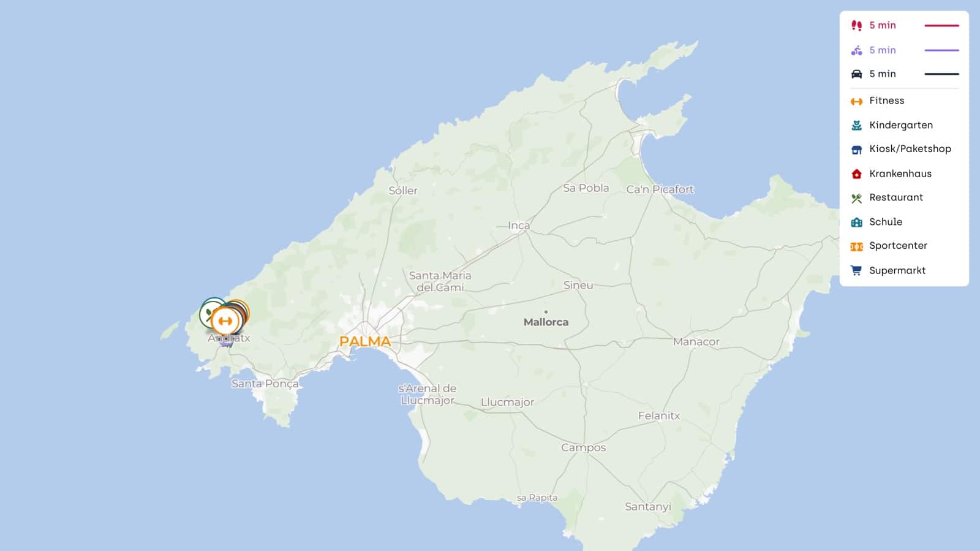Click the Sóller town label on map
This screenshot has height=551, width=980.
click(403, 191)
